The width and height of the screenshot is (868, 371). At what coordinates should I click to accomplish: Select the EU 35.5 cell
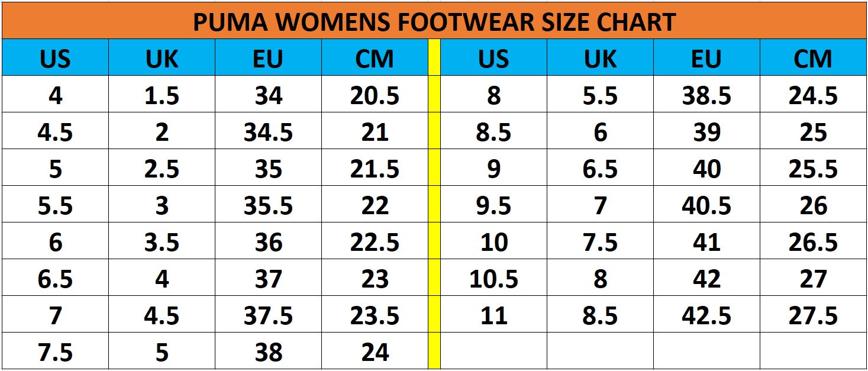click(x=268, y=205)
